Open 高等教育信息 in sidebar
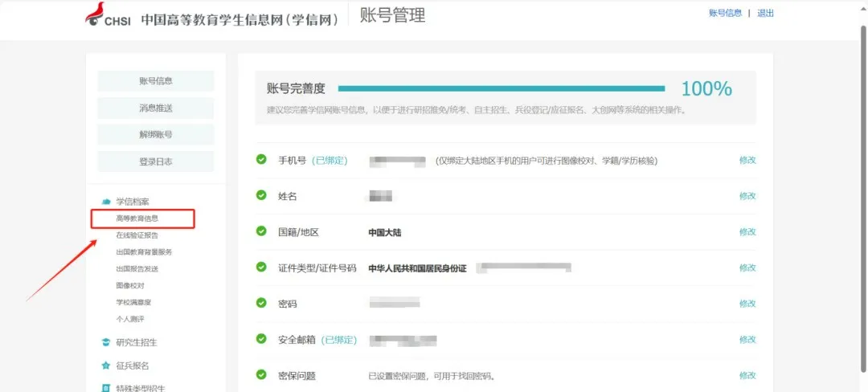The image size is (868, 392). [137, 218]
